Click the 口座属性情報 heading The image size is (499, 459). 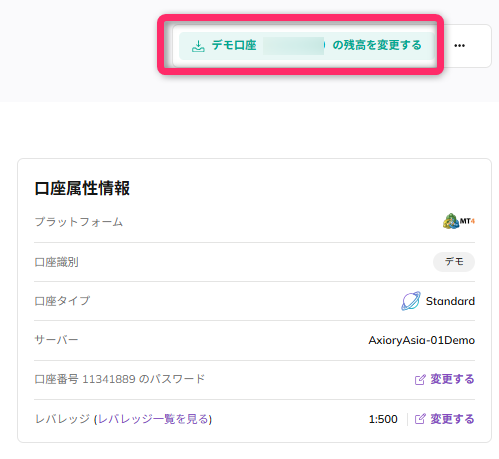coord(82,188)
